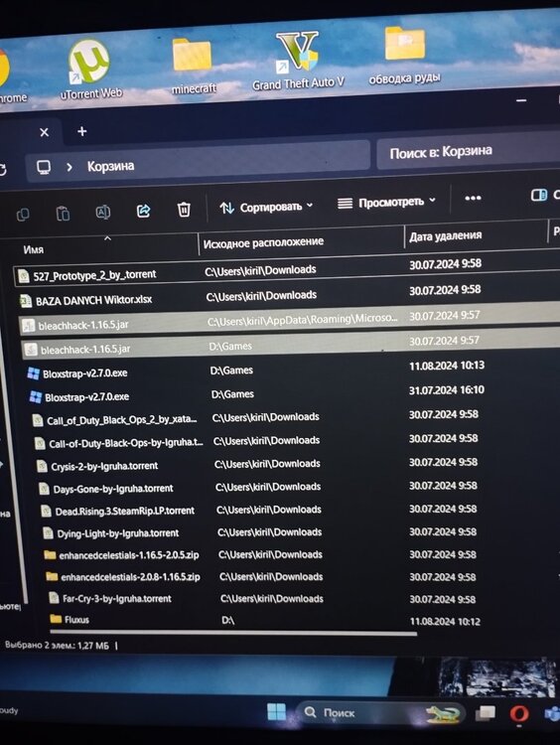Open the Просмотреть view dropdown
Viewport: 560px width, 745px height.
pos(386,203)
